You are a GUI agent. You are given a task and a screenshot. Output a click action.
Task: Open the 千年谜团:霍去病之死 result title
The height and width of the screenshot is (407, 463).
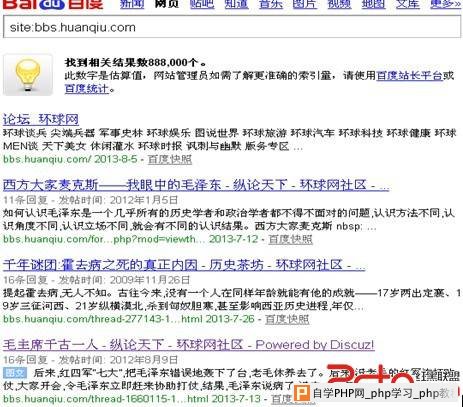click(x=184, y=265)
